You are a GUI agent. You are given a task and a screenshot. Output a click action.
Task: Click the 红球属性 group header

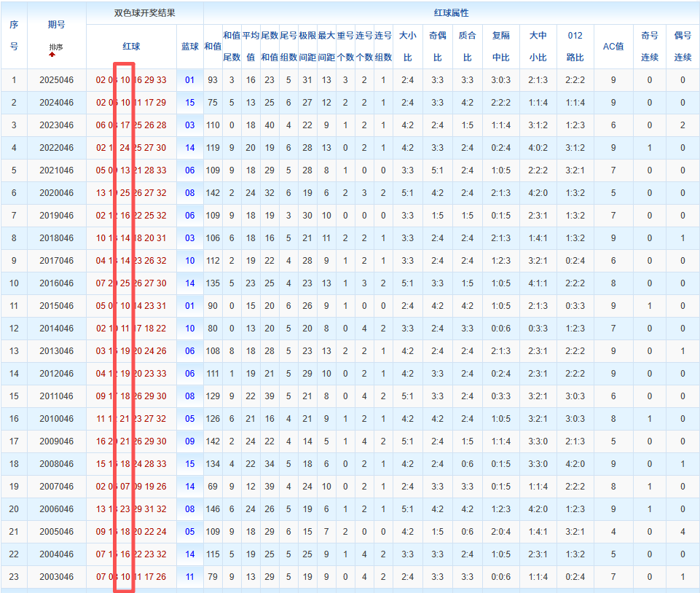452,13
